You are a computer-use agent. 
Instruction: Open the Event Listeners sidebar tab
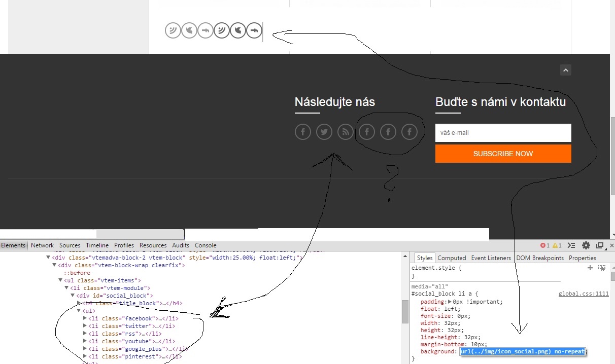coord(491,258)
